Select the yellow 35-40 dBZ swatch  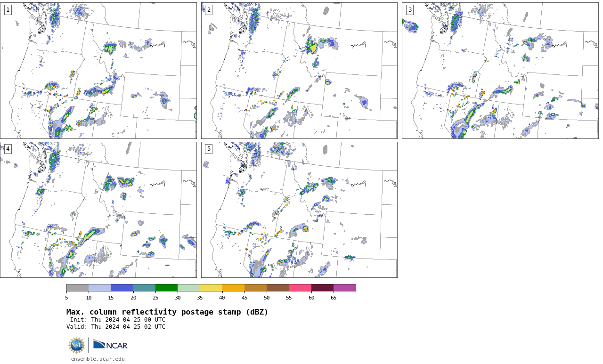pyautogui.click(x=211, y=288)
